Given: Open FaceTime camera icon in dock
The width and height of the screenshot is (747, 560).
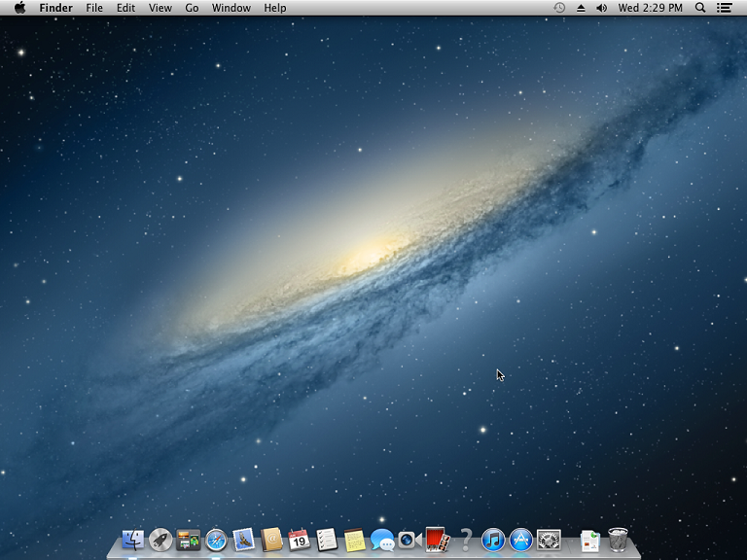Looking at the screenshot, I should [409, 540].
